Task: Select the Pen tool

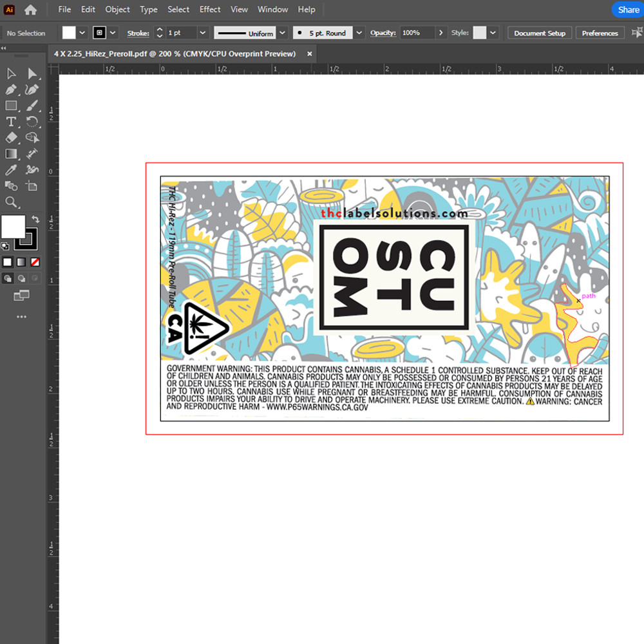Action: coord(11,90)
